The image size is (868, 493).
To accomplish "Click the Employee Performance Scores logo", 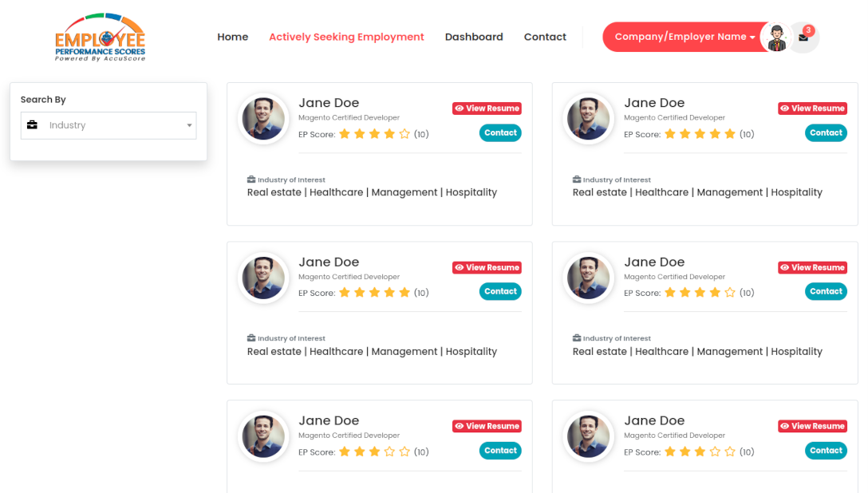I will pyautogui.click(x=101, y=37).
